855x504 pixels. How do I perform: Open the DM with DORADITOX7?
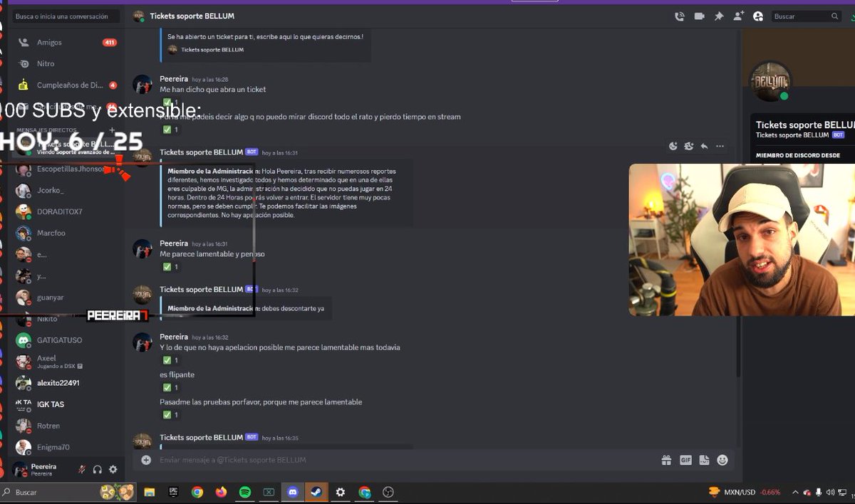click(66, 212)
